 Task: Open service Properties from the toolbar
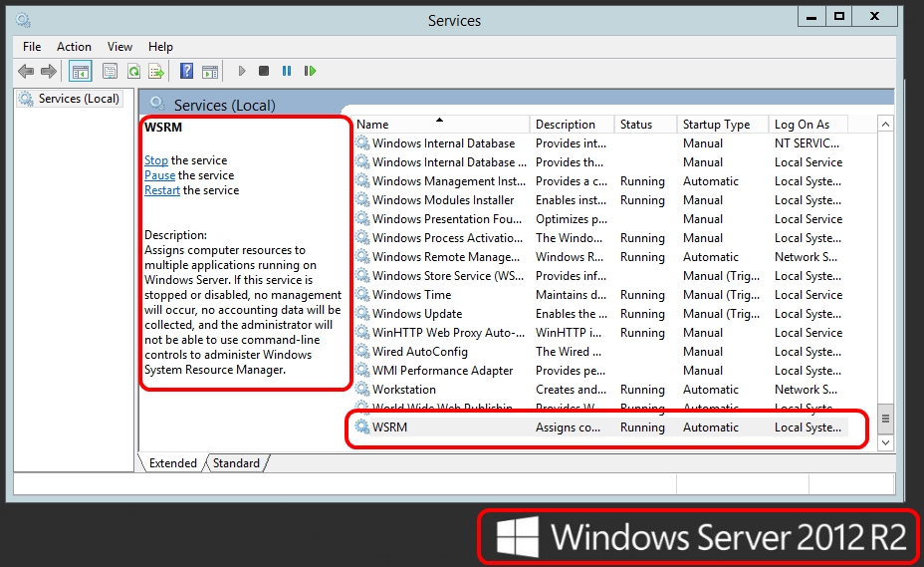pyautogui.click(x=110, y=72)
